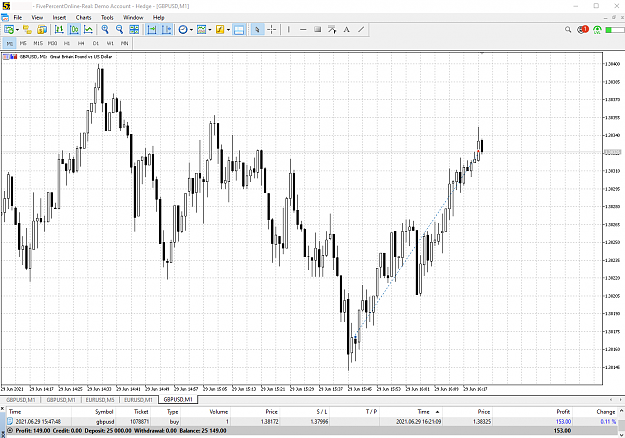Select the crosshair tool
The width and height of the screenshot is (625, 438).
(272, 29)
